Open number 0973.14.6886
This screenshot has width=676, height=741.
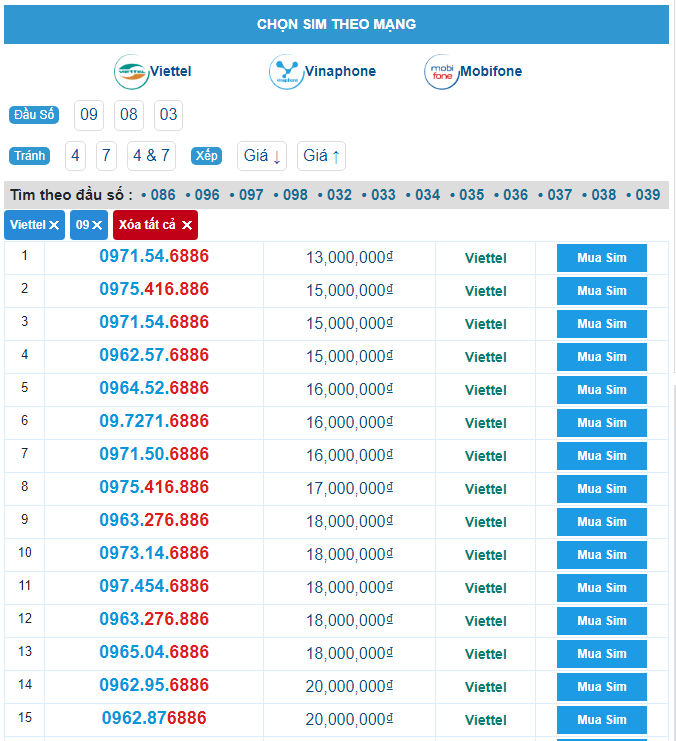(154, 553)
